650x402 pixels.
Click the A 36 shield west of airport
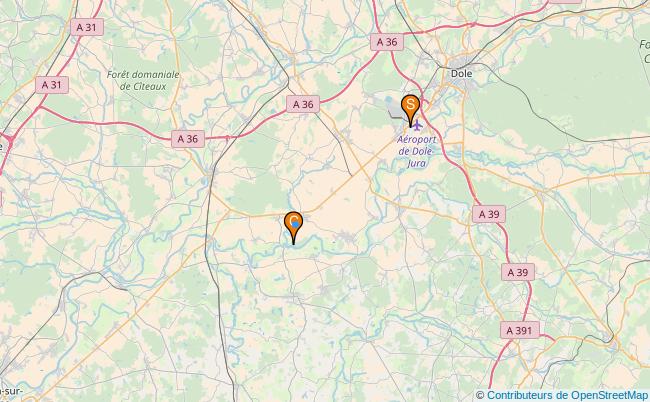(303, 104)
